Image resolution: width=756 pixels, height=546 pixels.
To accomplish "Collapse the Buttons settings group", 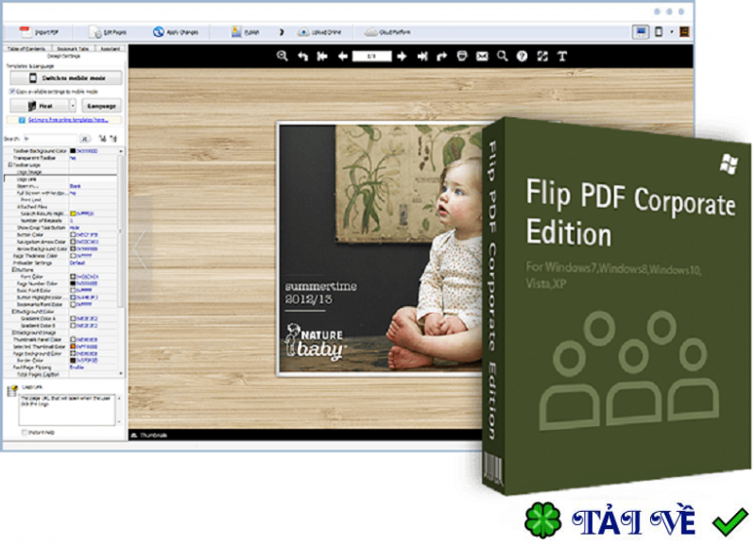I will (x=14, y=269).
